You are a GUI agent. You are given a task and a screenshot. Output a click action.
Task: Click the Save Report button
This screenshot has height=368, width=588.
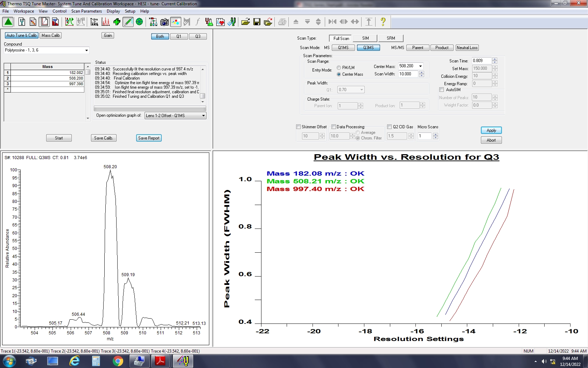(x=149, y=138)
